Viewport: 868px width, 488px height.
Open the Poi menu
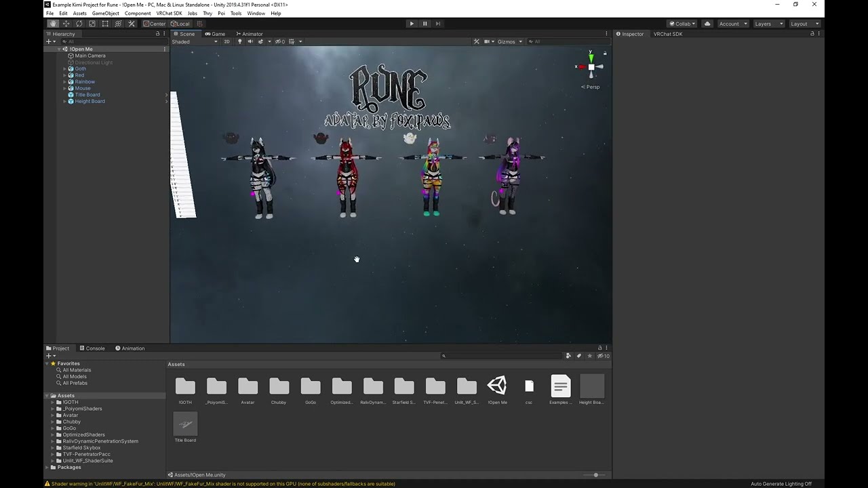[221, 14]
